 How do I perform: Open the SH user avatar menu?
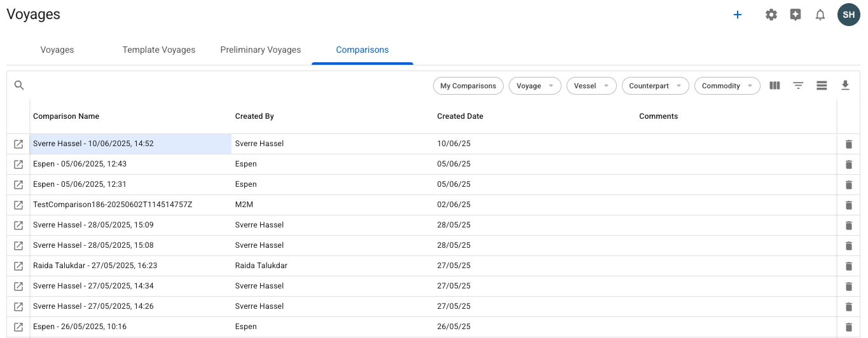coord(848,15)
